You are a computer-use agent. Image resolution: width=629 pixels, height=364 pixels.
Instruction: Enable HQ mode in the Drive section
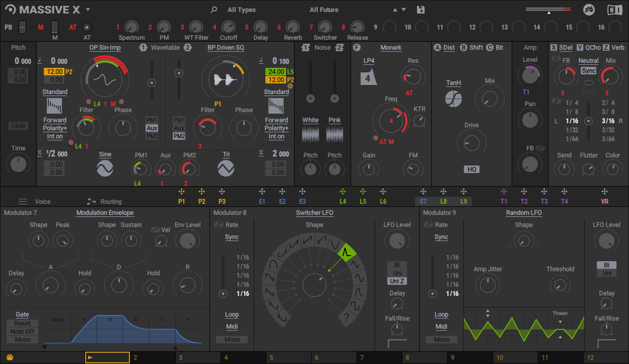click(x=471, y=169)
